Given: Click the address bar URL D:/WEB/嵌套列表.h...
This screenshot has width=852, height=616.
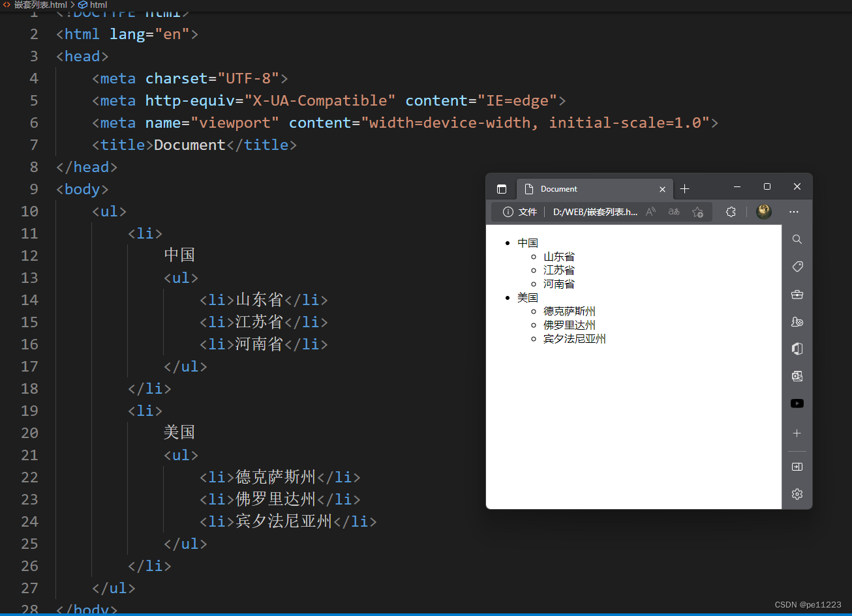Looking at the screenshot, I should pos(596,212).
